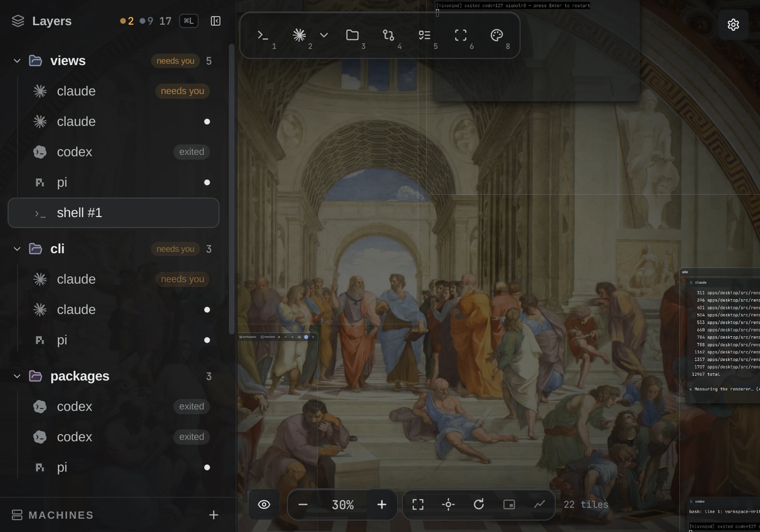Select the cli folder name

coord(57,249)
